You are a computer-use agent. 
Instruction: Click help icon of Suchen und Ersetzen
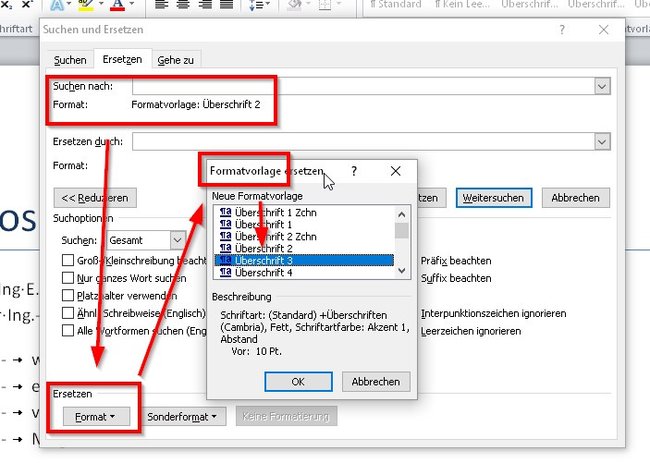pyautogui.click(x=562, y=29)
